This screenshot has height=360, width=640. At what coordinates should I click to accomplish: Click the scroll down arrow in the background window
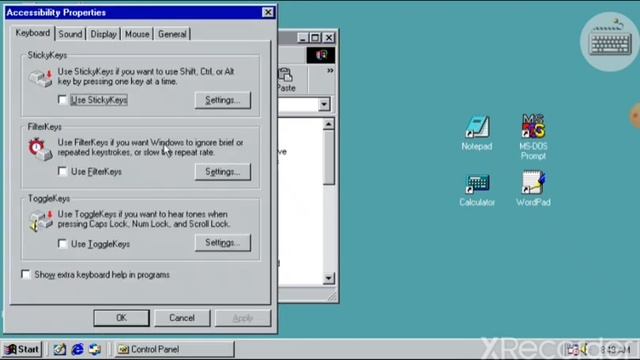pyautogui.click(x=329, y=278)
